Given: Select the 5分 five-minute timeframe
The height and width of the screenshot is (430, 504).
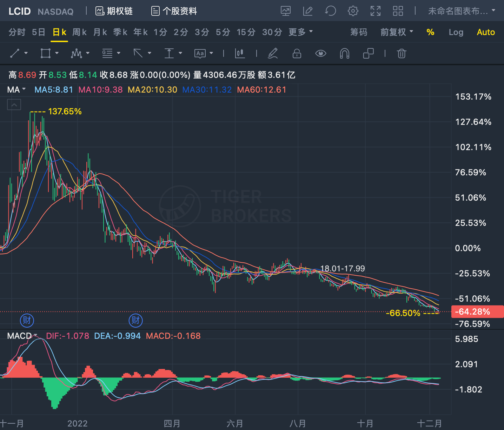Looking at the screenshot, I should [223, 32].
